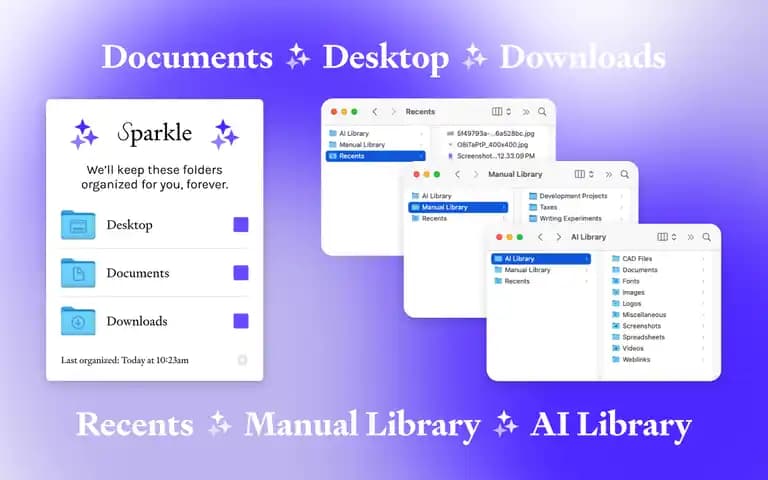
Task: Select file O8iTaPtP_400x400.jpg
Action: tap(487, 144)
